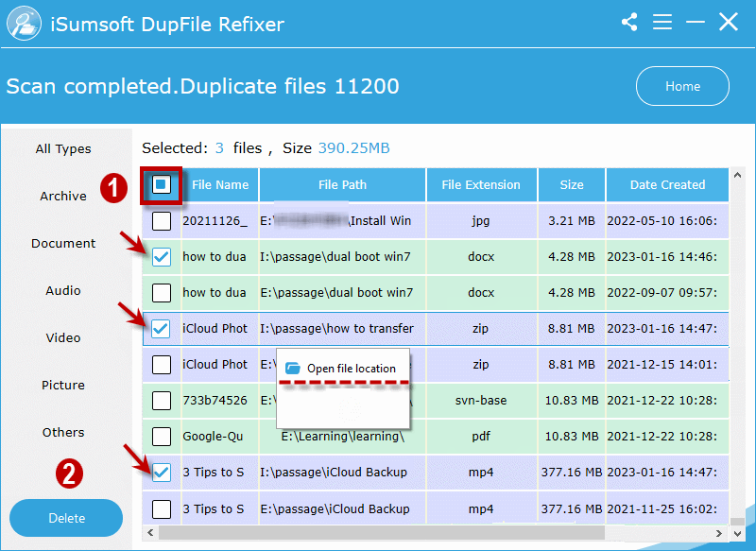Open the hamburger menu icon

pos(662,22)
